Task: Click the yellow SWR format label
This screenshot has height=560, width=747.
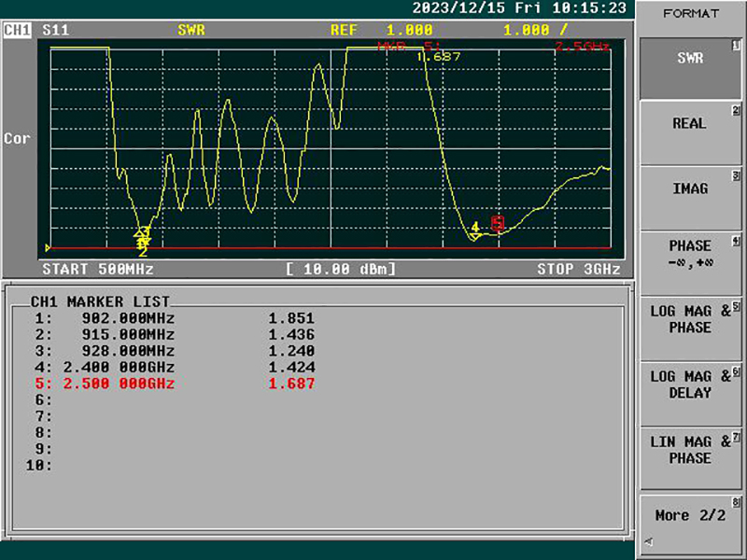Action: 191,30
